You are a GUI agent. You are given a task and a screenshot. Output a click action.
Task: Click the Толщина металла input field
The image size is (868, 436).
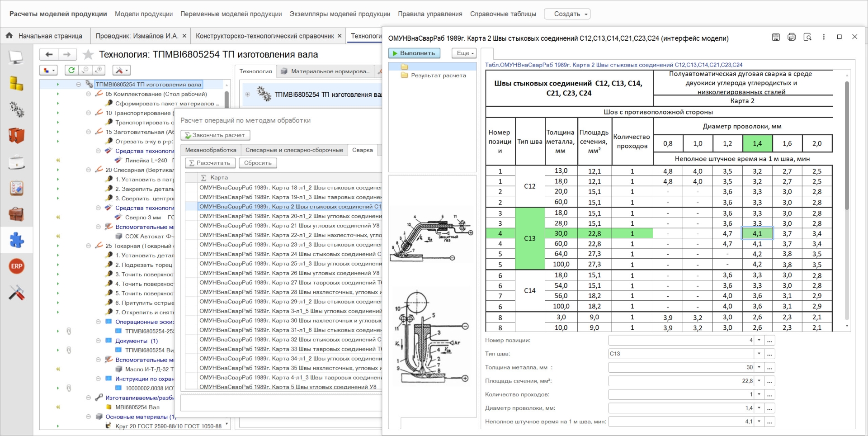681,367
